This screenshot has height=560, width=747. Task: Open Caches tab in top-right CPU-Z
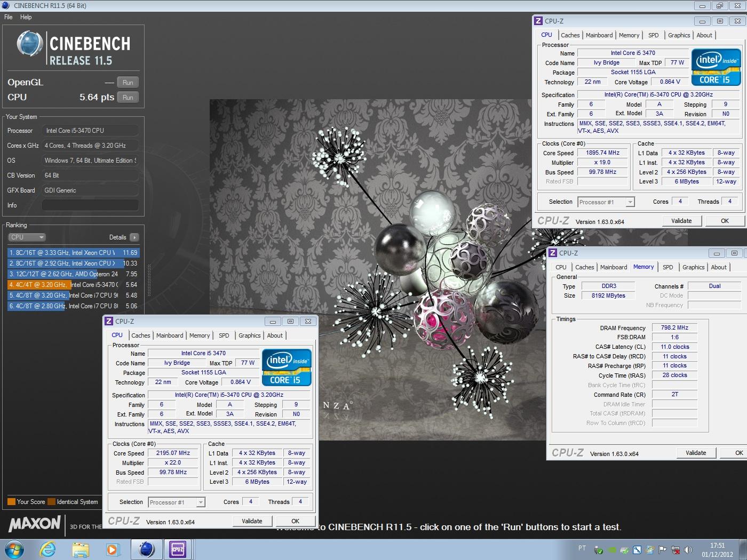[x=570, y=35]
